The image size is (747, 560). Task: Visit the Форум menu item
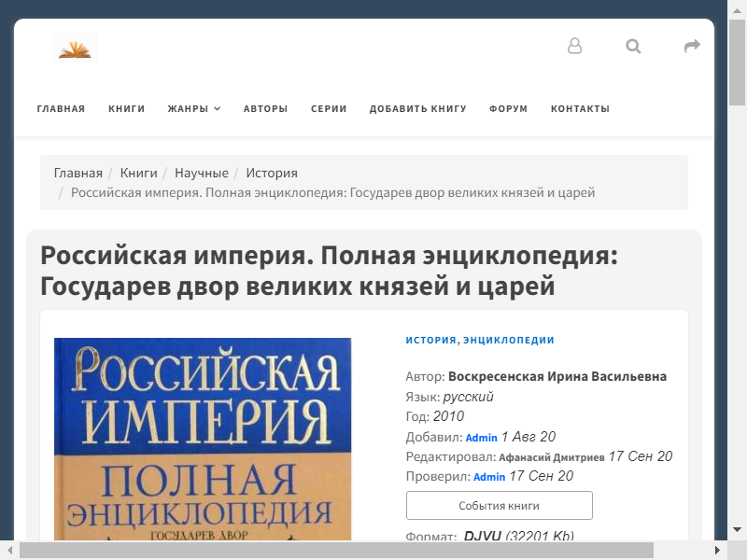coord(508,108)
